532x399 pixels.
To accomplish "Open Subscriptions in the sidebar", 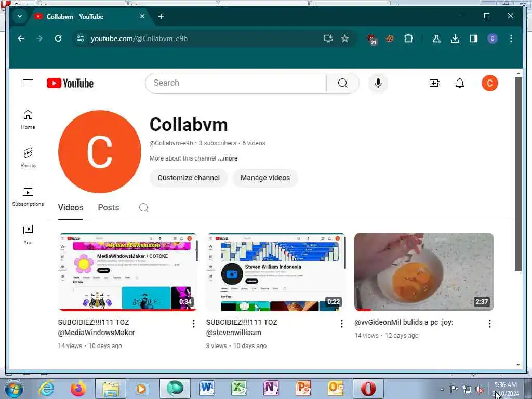I will 28,196.
